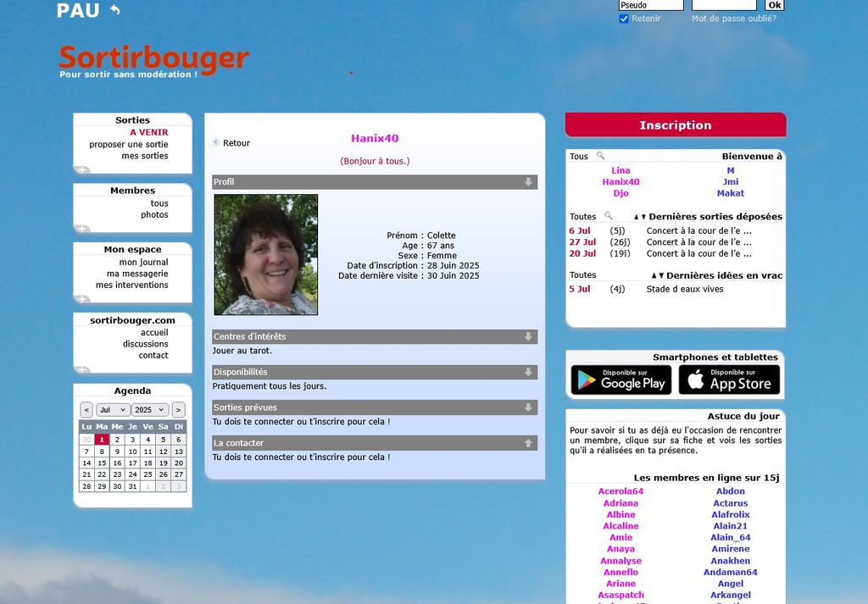Click Colette's profile photo
This screenshot has width=868, height=604.
pyautogui.click(x=265, y=254)
